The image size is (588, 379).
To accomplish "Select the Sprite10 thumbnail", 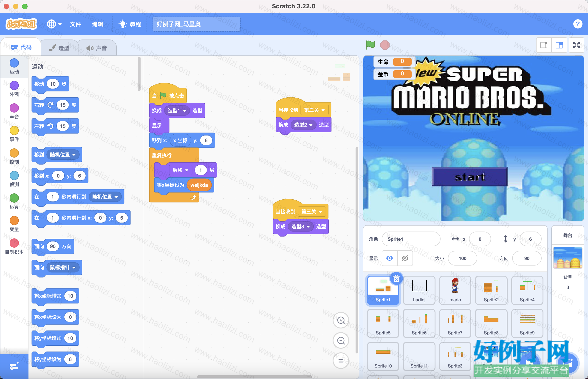I will [383, 356].
